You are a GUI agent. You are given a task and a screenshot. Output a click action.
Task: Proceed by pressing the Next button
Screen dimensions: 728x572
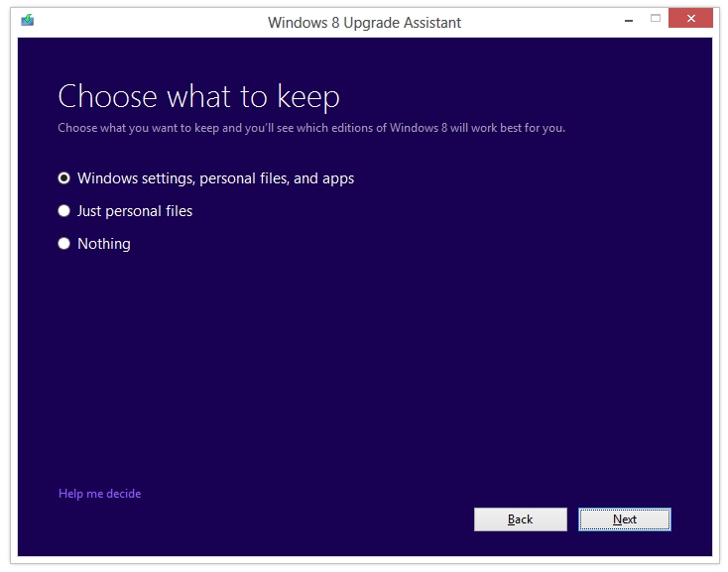coord(625,519)
